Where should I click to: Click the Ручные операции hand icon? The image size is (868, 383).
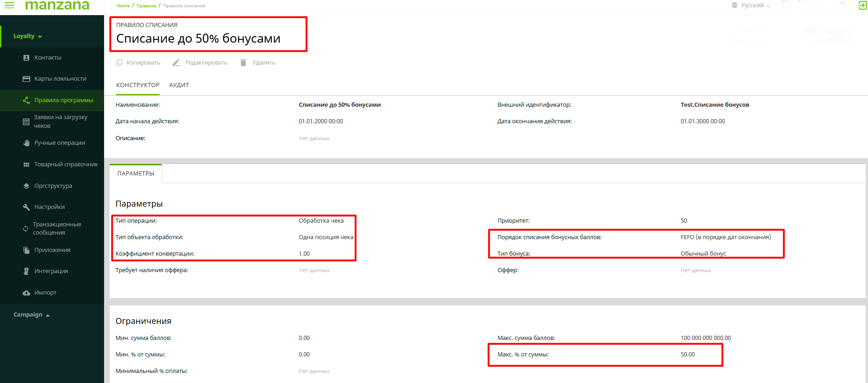coord(26,143)
